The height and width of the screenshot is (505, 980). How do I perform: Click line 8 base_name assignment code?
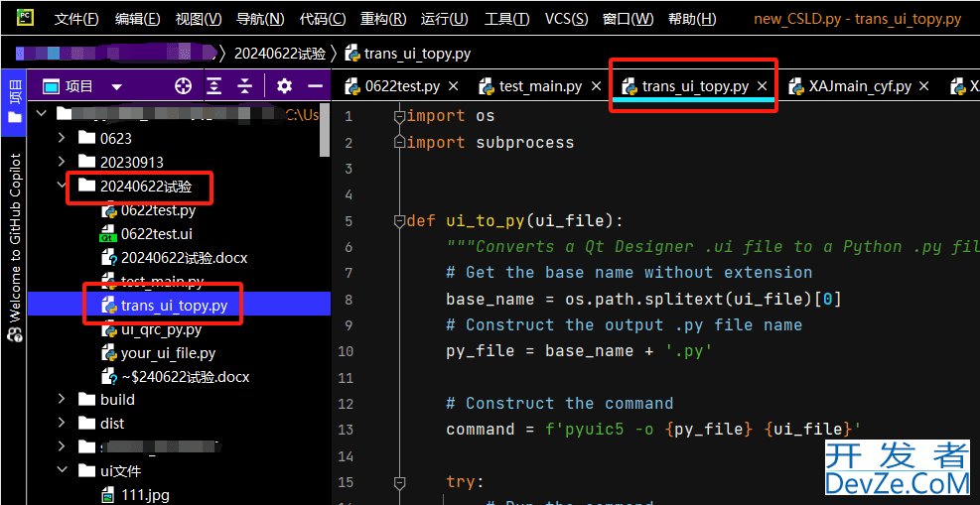(x=643, y=299)
